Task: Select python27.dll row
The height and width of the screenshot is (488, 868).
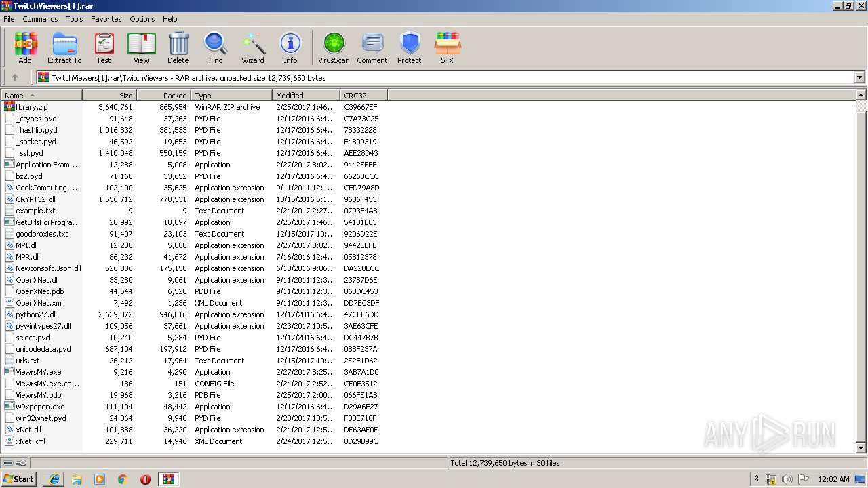Action: tap(192, 314)
